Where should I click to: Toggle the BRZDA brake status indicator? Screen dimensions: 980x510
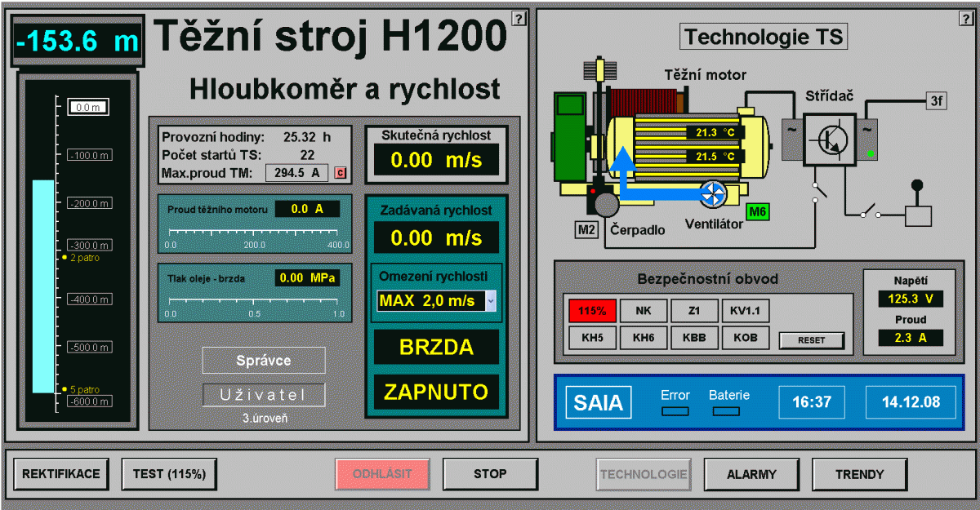point(436,347)
